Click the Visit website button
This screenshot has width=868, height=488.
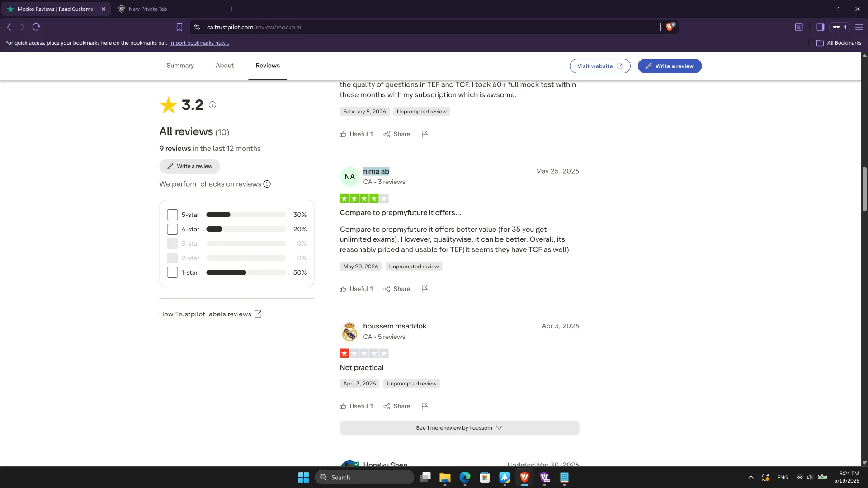pos(600,66)
